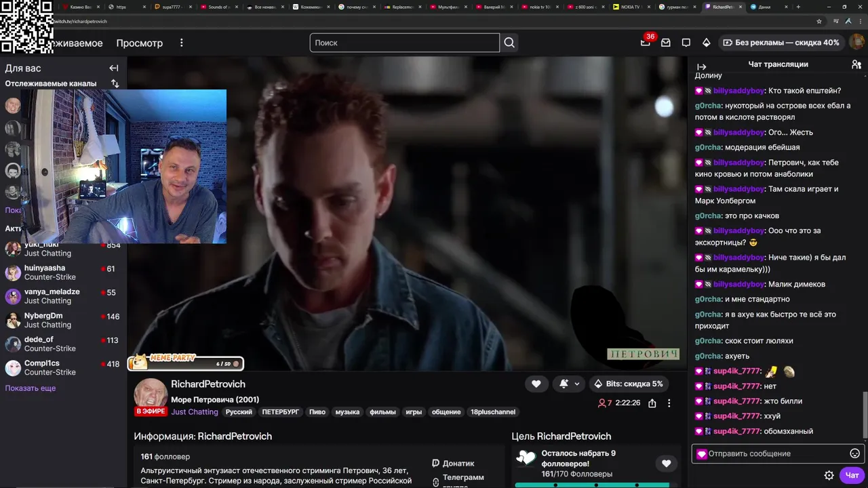This screenshot has height=488, width=868.
Task: Sort the followed channels list
Action: 115,84
